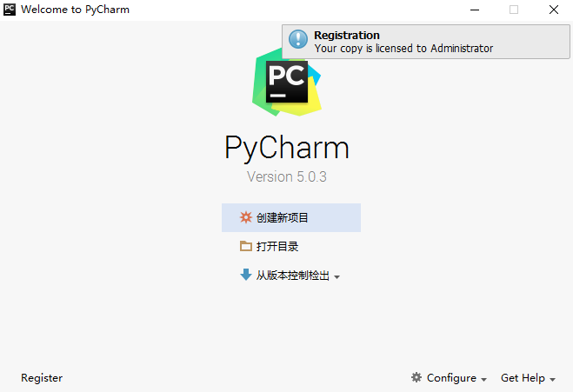Close the Welcome to PyCharm window

[554, 10]
